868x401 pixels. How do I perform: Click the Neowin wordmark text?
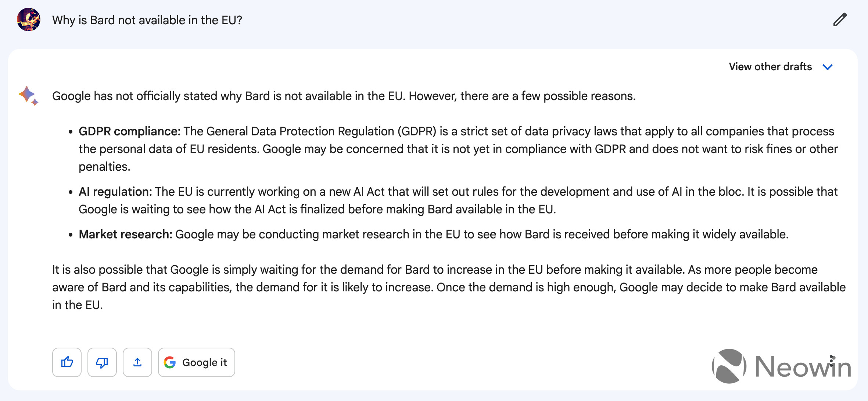803,367
